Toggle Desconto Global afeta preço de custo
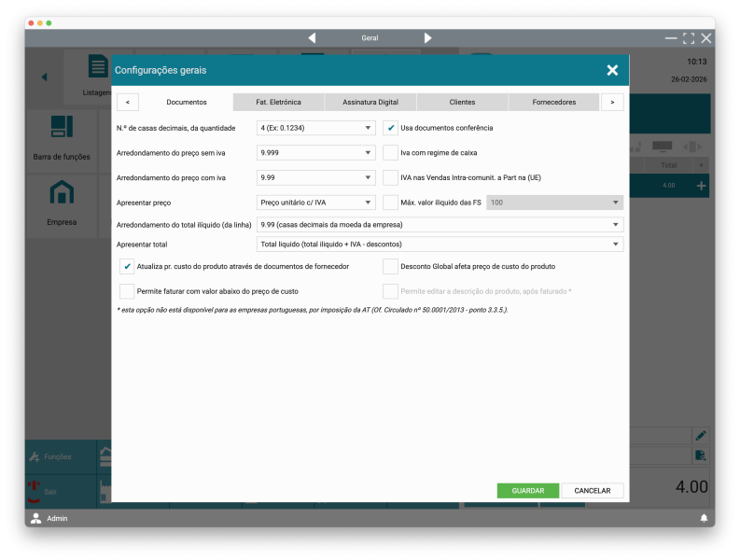 391,267
